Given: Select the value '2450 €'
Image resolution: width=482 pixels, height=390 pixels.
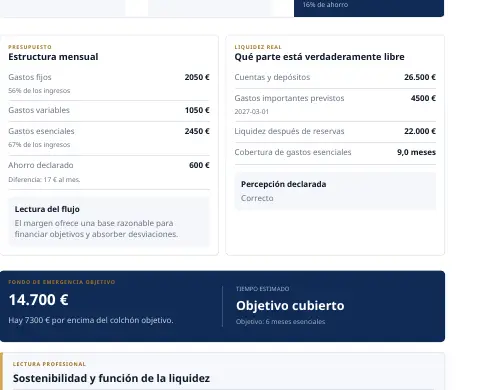Looking at the screenshot, I should point(197,131).
